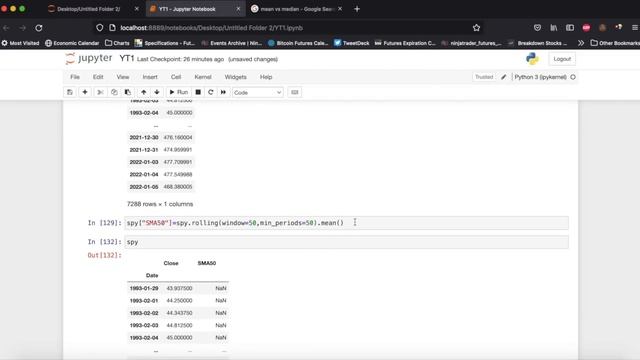640x360 pixels.
Task: Click the SMA50 rolling mean code cell
Action: (x=346, y=223)
